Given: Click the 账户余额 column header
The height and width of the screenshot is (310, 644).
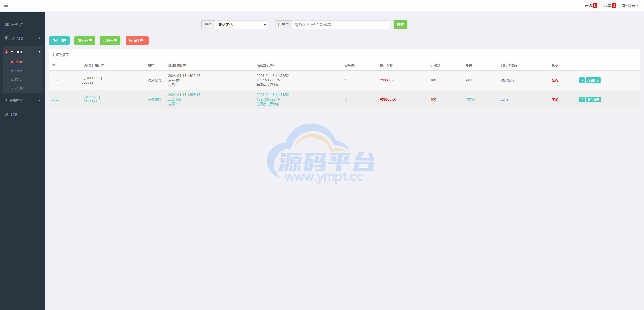Looking at the screenshot, I should point(386,65).
